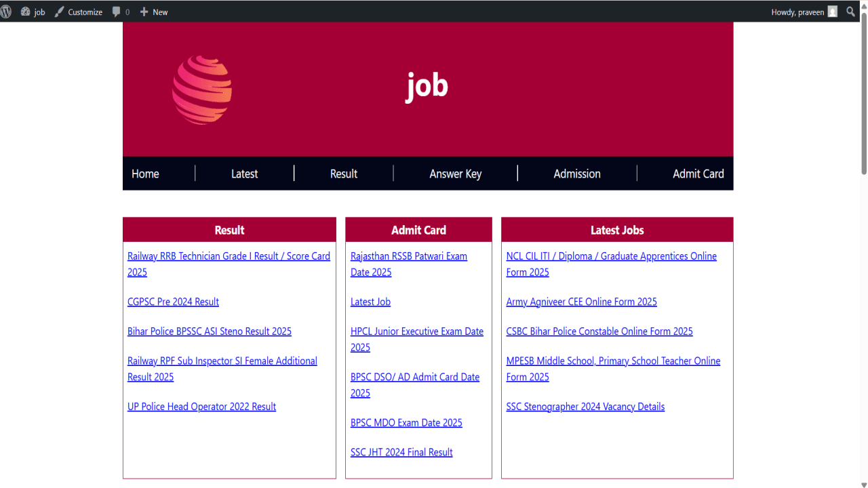The width and height of the screenshot is (868, 488).
Task: Open MPESB Middle School Teacher Online Form
Action: pyautogui.click(x=614, y=369)
